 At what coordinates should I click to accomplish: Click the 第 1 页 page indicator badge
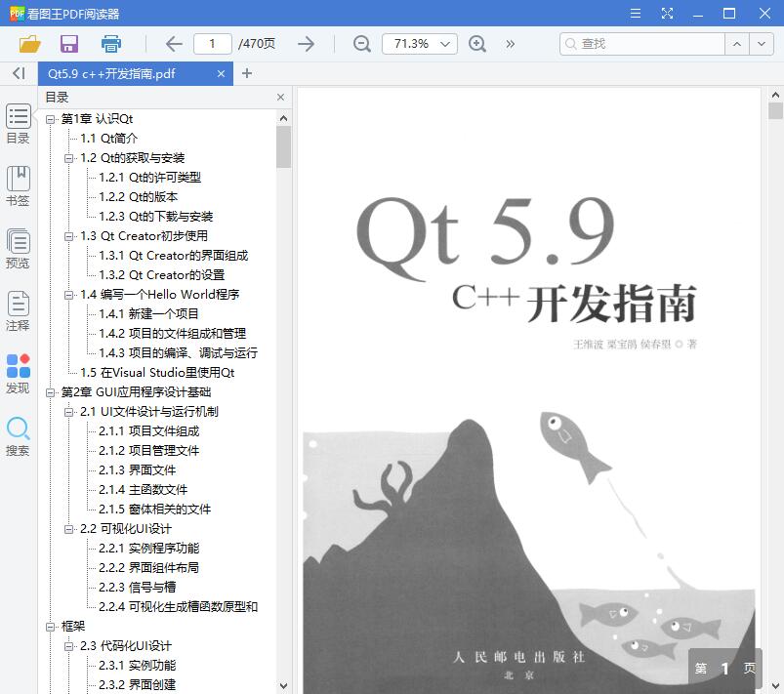click(x=725, y=668)
